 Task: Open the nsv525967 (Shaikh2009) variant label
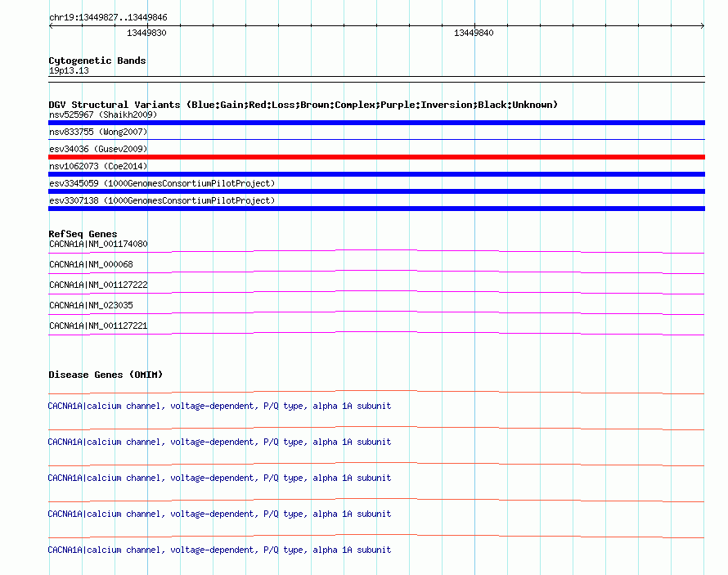103,115
